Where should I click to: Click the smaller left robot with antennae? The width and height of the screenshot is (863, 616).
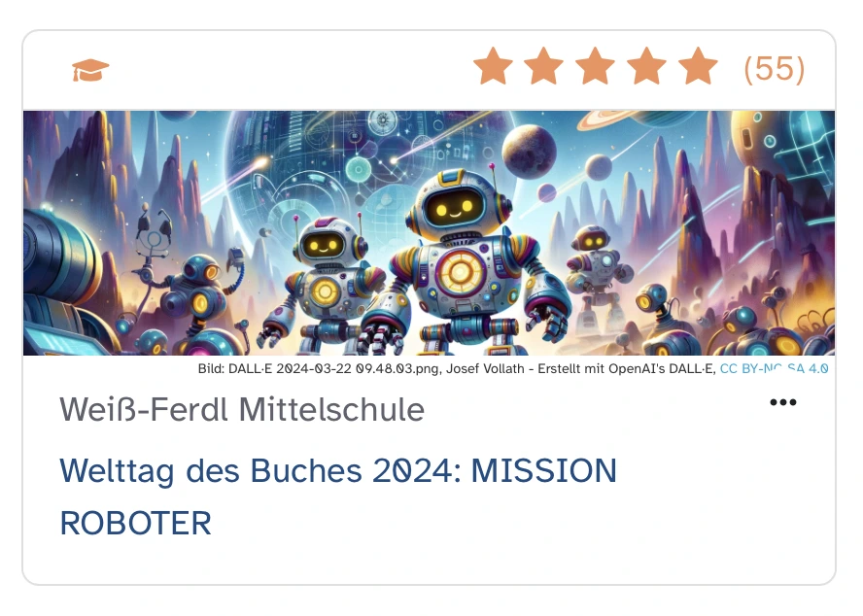click(x=325, y=285)
